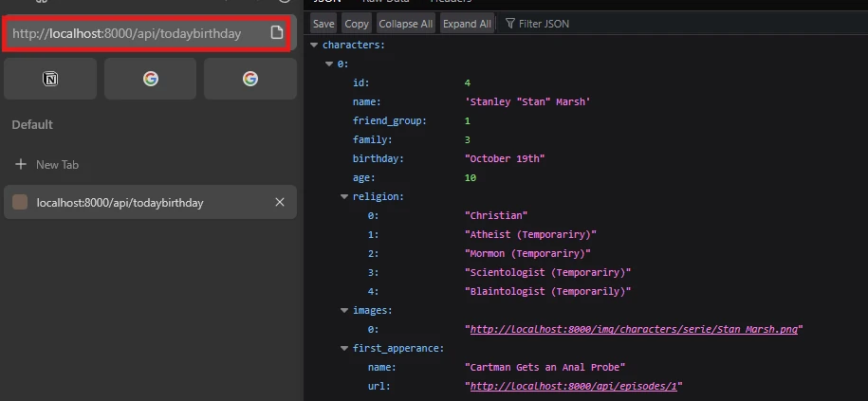This screenshot has height=401, width=868.
Task: Click the value "Cartman Gets an Anal Probe"
Action: pos(547,367)
